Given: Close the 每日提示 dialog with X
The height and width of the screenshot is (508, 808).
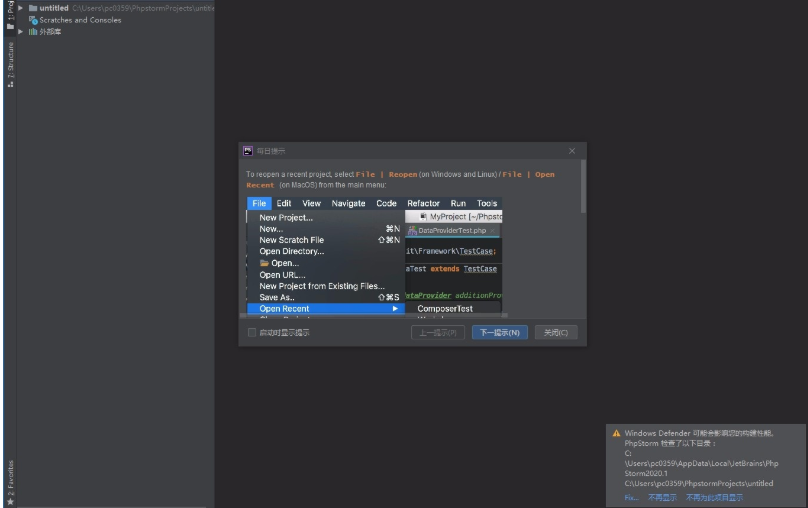Looking at the screenshot, I should click(x=572, y=151).
